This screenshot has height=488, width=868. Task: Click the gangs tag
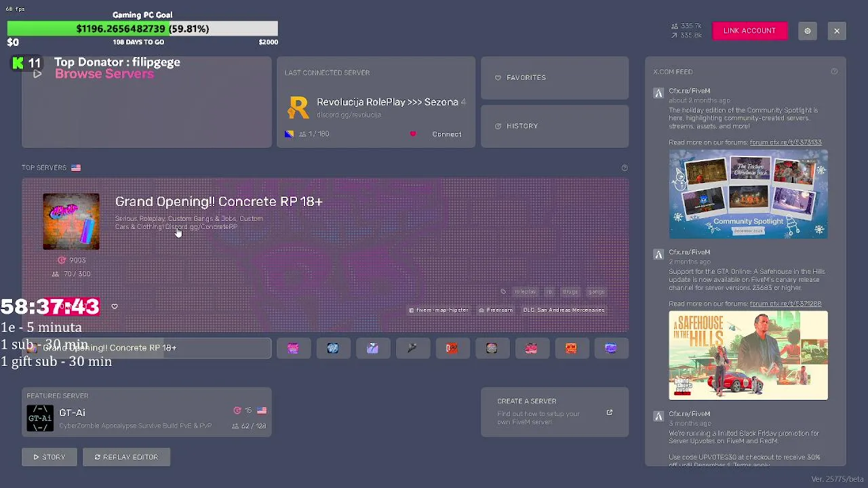click(x=596, y=291)
